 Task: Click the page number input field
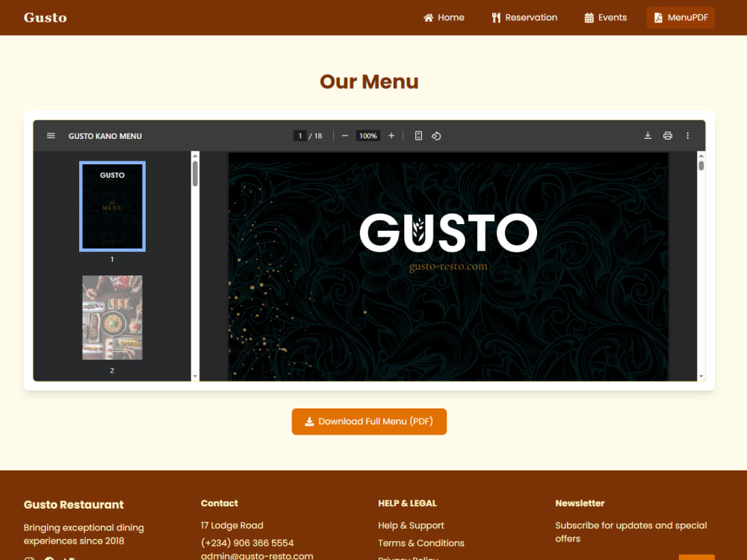tap(300, 136)
